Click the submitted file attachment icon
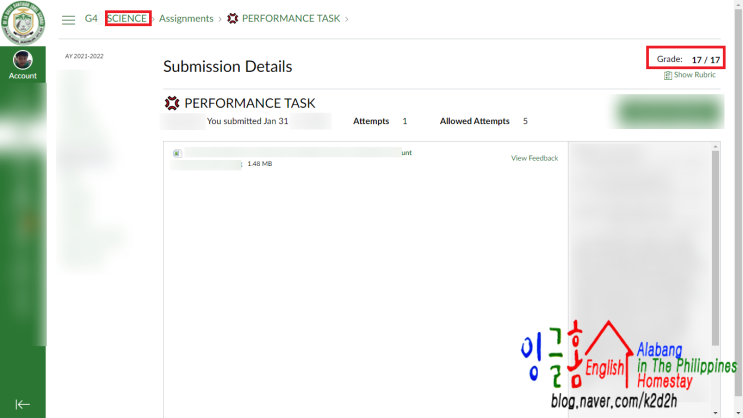The height and width of the screenshot is (418, 743). pos(177,153)
